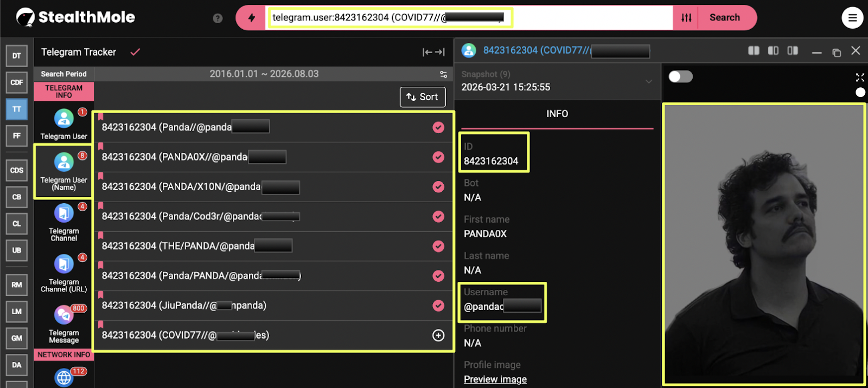The width and height of the screenshot is (868, 388).
Task: Expand profile image to fullscreen
Action: click(860, 77)
